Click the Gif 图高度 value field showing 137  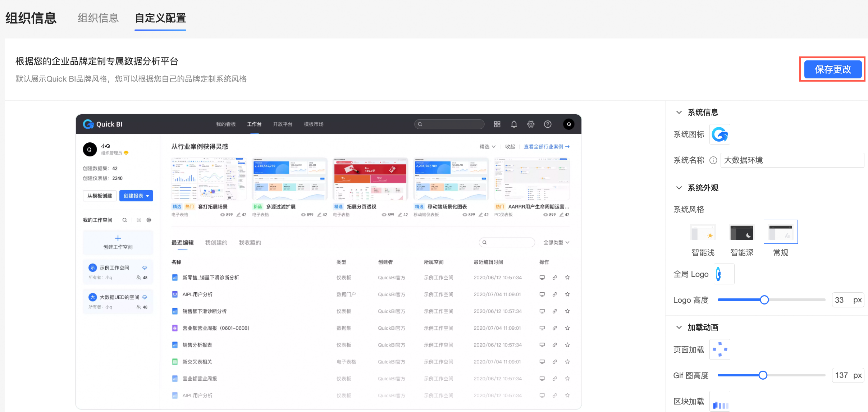[848, 375]
